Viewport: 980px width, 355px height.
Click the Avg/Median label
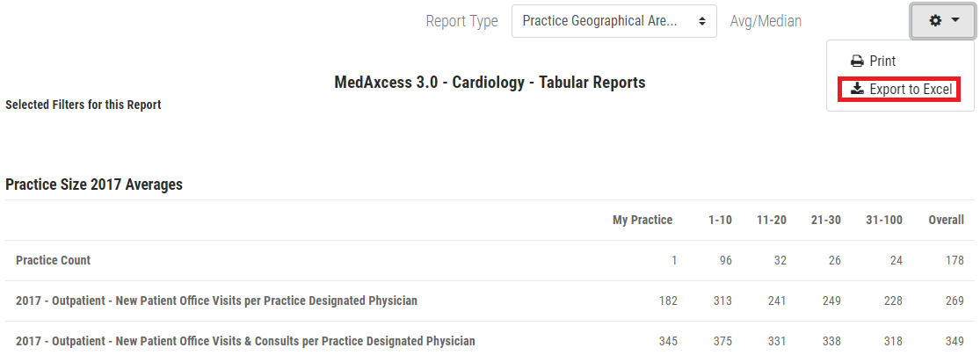pos(766,21)
